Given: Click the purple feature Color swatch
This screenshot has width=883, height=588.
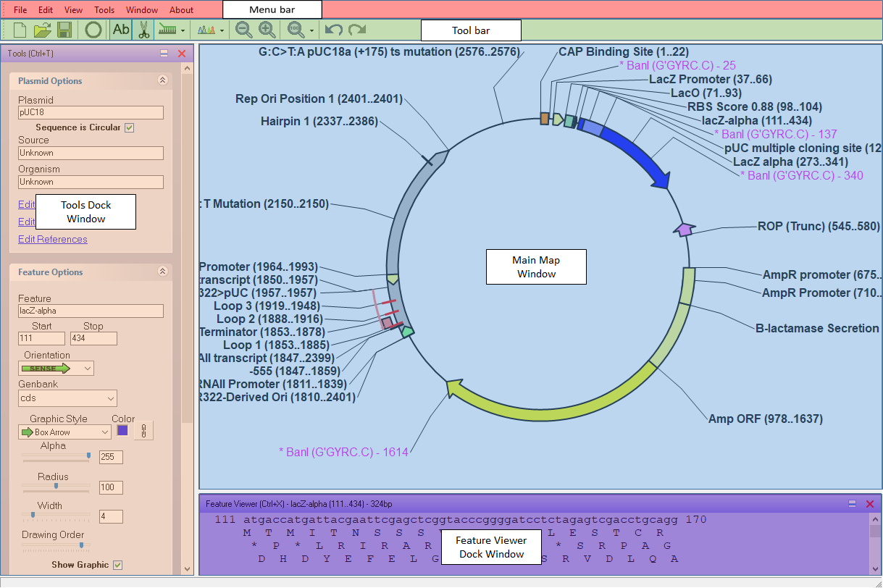Looking at the screenshot, I should 122,431.
